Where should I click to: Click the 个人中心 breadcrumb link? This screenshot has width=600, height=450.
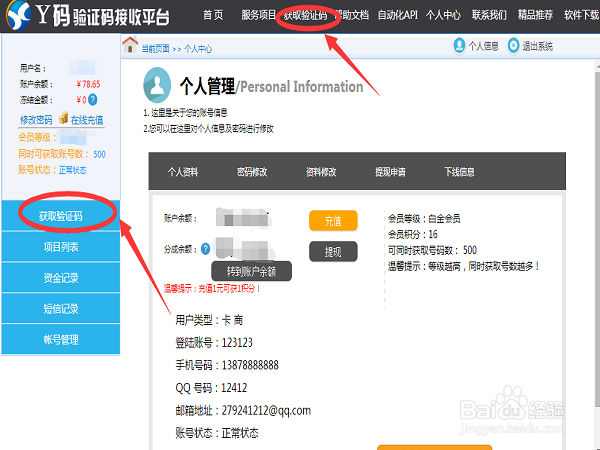[x=198, y=49]
